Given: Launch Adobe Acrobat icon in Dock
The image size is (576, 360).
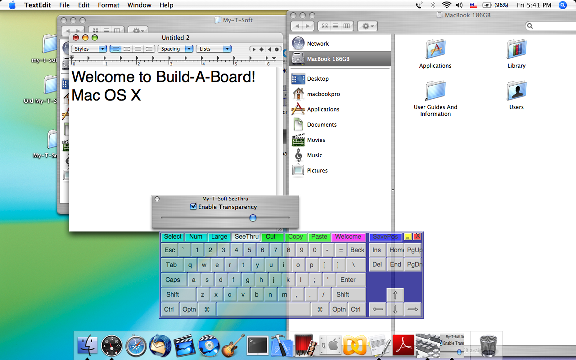Looking at the screenshot, I should [x=403, y=346].
